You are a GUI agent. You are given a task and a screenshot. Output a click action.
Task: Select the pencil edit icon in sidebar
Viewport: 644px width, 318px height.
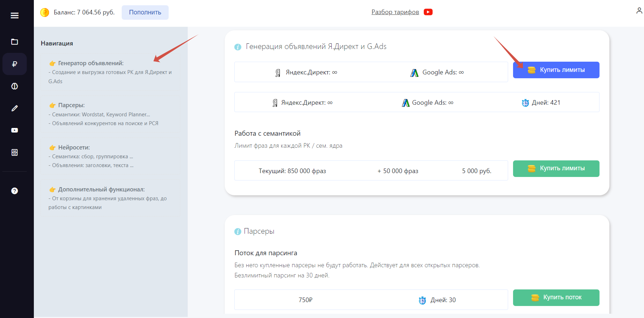click(x=14, y=108)
